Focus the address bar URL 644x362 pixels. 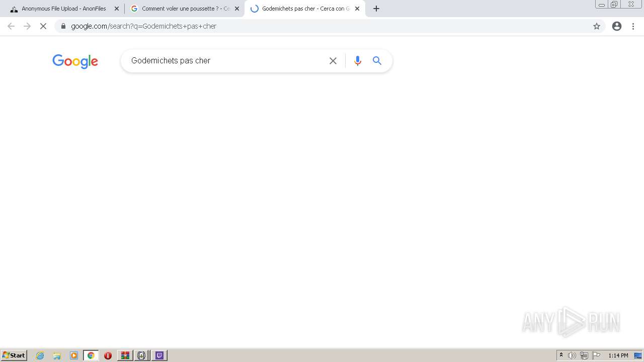(144, 26)
